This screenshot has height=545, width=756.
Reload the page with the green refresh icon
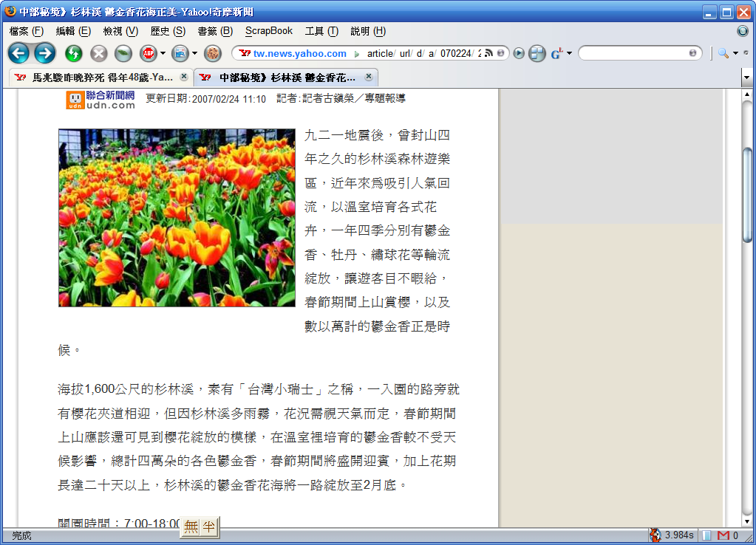[x=74, y=53]
